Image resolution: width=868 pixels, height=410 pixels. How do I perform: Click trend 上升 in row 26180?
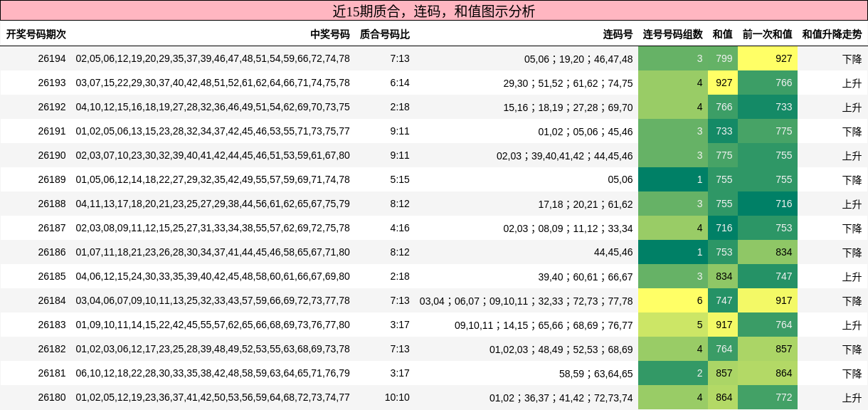click(852, 397)
